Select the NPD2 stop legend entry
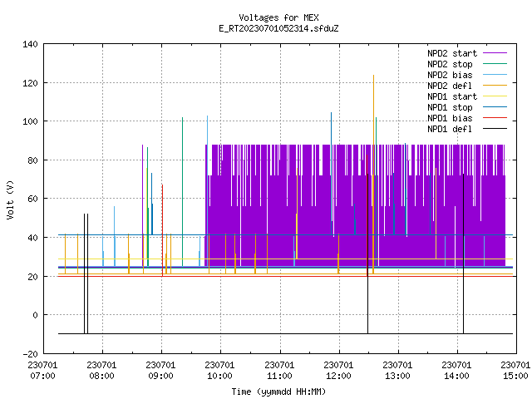The height and width of the screenshot is (399, 532). [x=450, y=64]
